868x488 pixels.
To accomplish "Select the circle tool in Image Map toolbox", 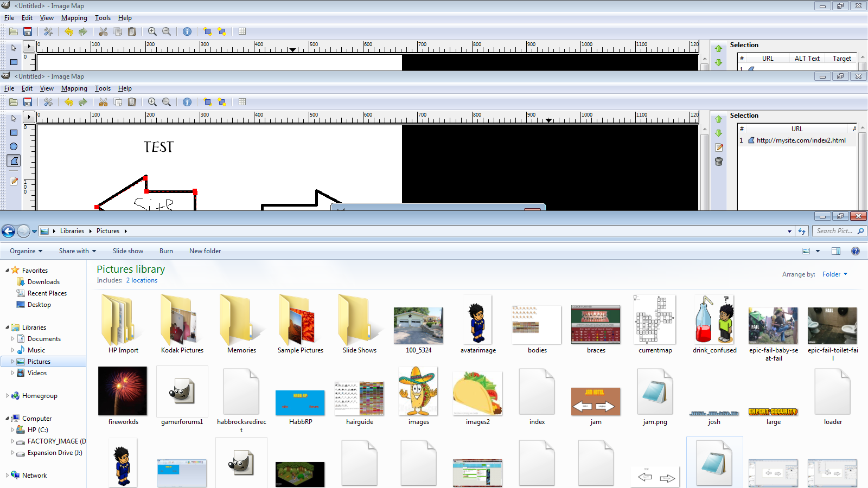I will (14, 146).
